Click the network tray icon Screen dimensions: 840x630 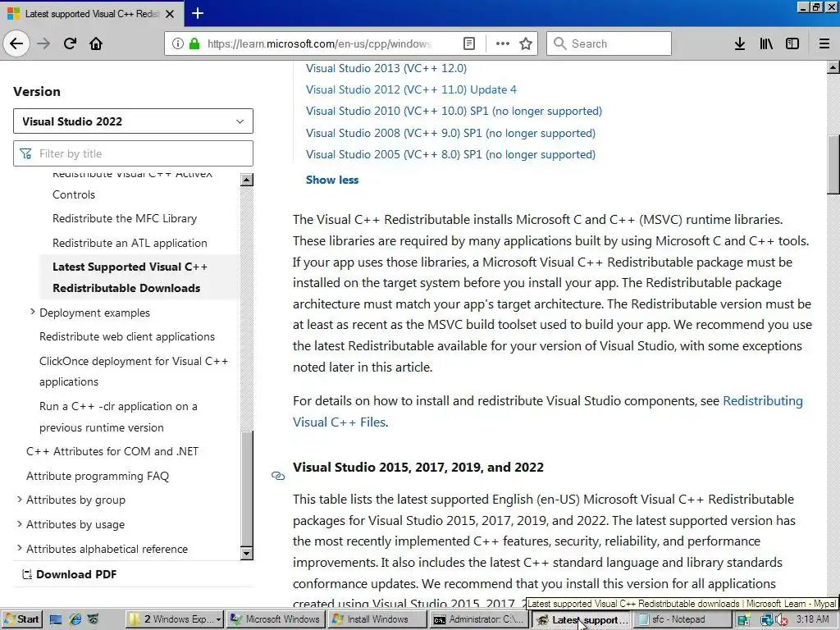[767, 620]
